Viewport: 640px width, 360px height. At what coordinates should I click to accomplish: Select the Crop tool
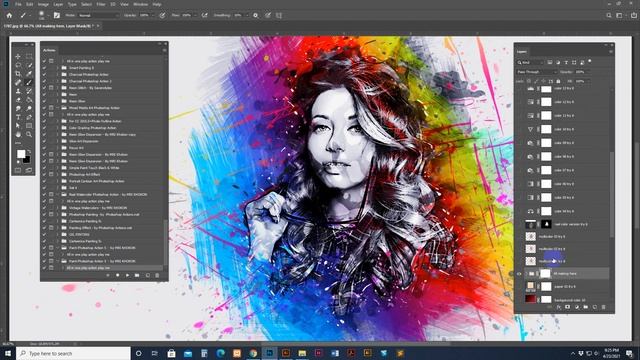point(18,74)
